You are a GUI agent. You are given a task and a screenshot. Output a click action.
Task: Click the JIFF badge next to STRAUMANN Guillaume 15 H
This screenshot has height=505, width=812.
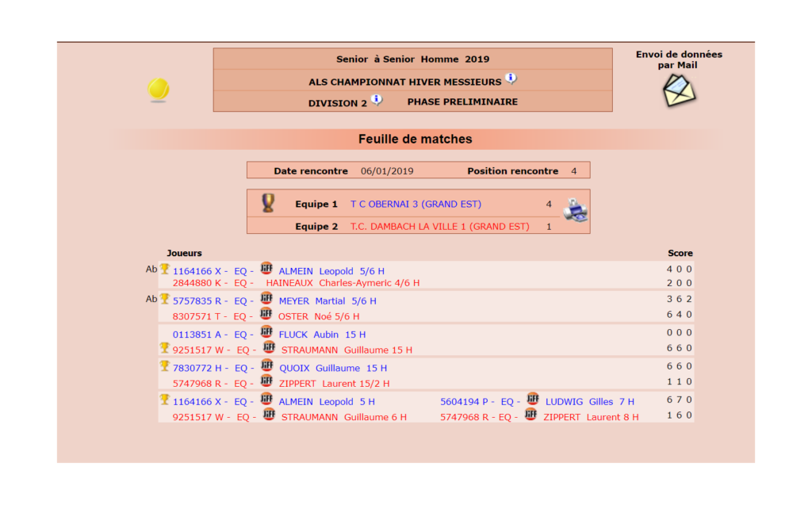tap(269, 347)
